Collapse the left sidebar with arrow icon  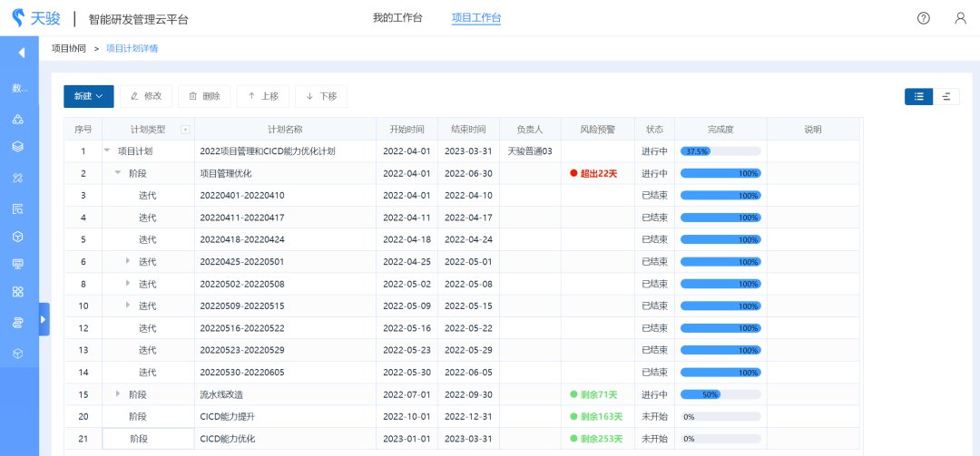[20, 53]
